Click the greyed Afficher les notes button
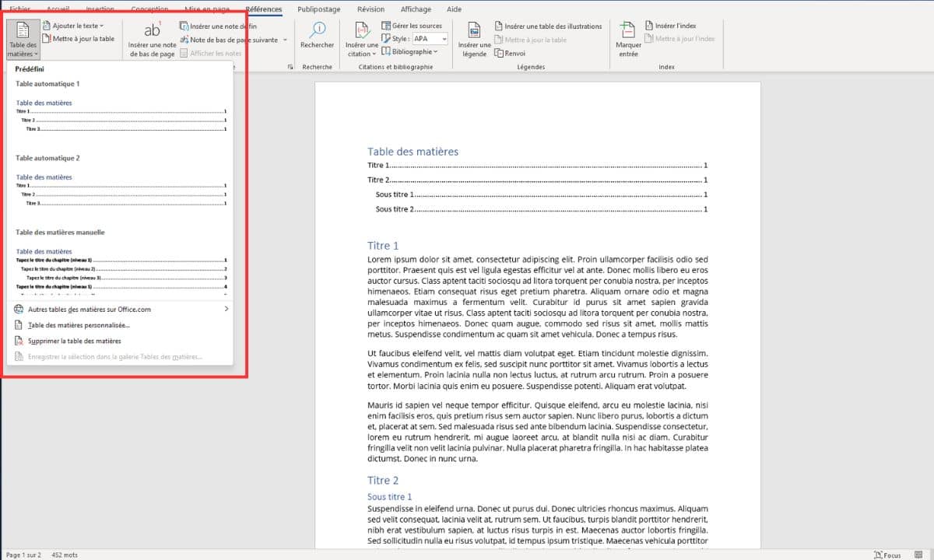This screenshot has height=560, width=934. tap(211, 53)
